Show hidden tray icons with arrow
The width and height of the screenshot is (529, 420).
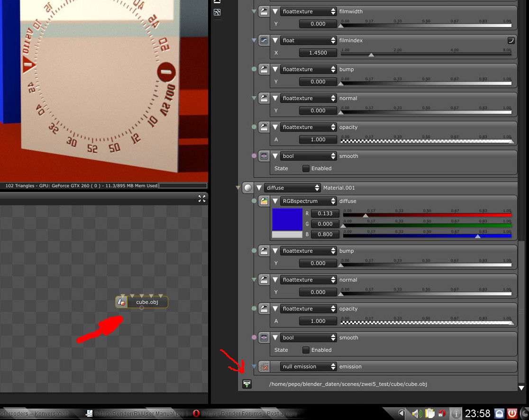[401, 413]
